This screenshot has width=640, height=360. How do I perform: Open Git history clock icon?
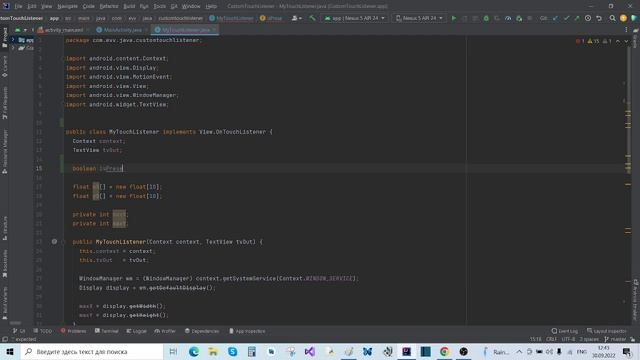click(x=588, y=18)
